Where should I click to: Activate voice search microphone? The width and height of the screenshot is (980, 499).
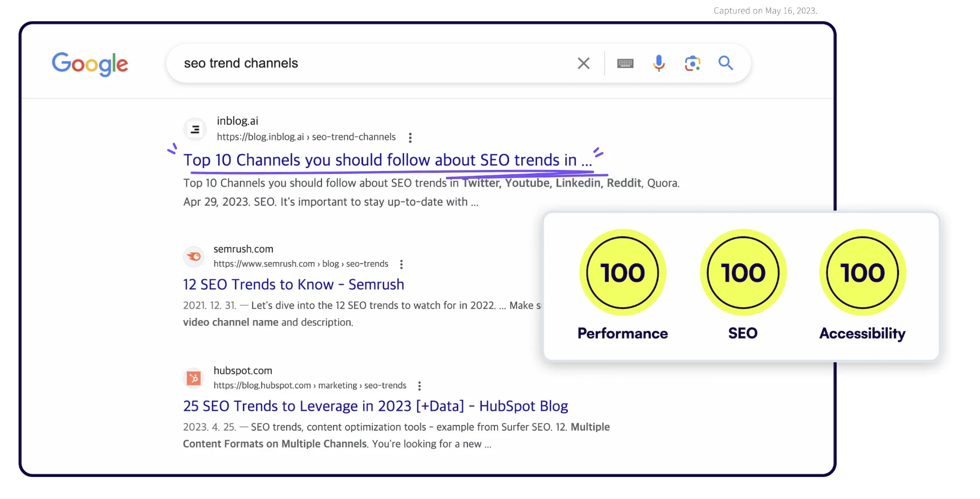click(659, 63)
